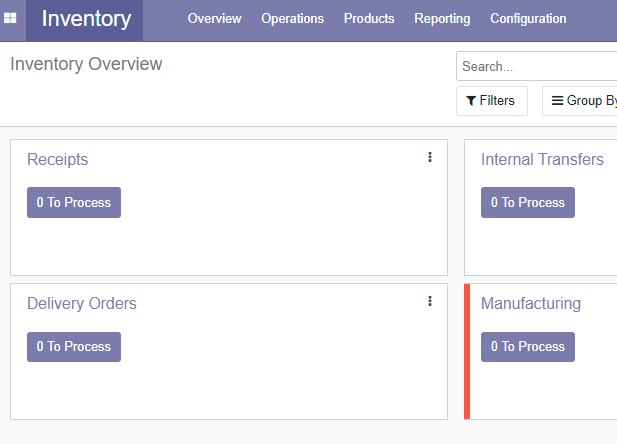Click Internal Transfers 0 To Process button
Image resolution: width=617 pixels, height=444 pixels.
(528, 202)
